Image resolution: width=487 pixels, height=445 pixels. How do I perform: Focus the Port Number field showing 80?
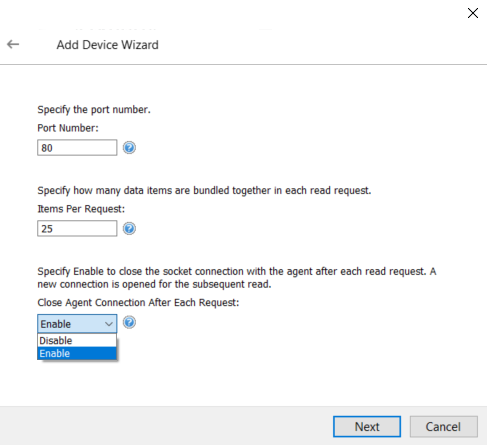pos(77,148)
